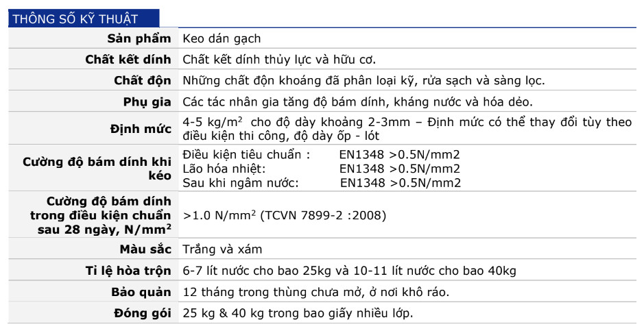Select the "Màu sắc" row label

tap(145, 249)
